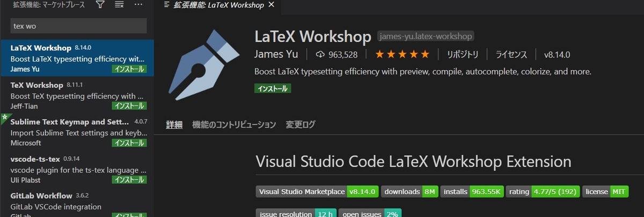Click the james-yu.latex-workshop identifier badge

coord(426,37)
